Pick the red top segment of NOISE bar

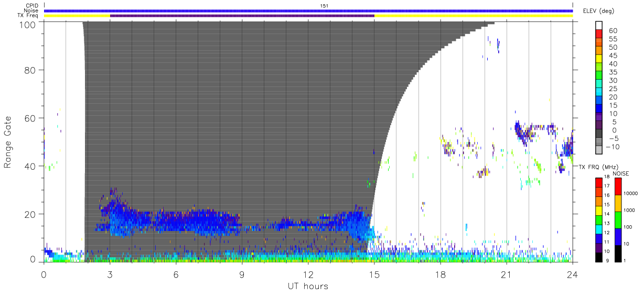(618, 186)
